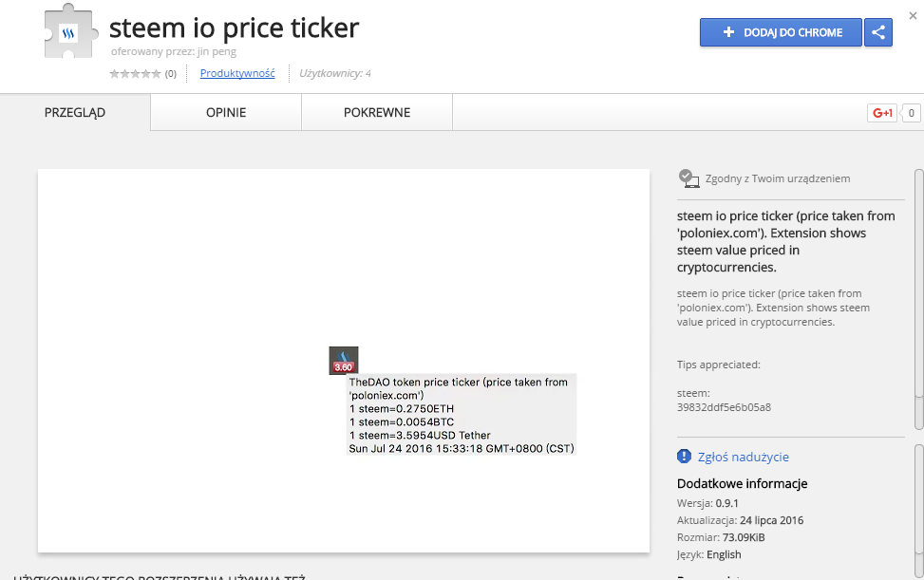Close the extension details overlay

pos(913,16)
